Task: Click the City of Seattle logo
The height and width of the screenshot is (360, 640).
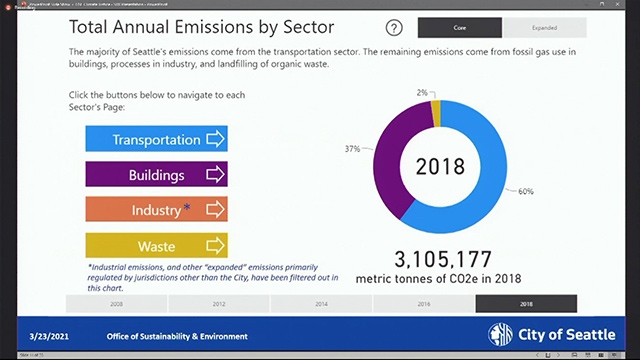Action: [x=500, y=334]
